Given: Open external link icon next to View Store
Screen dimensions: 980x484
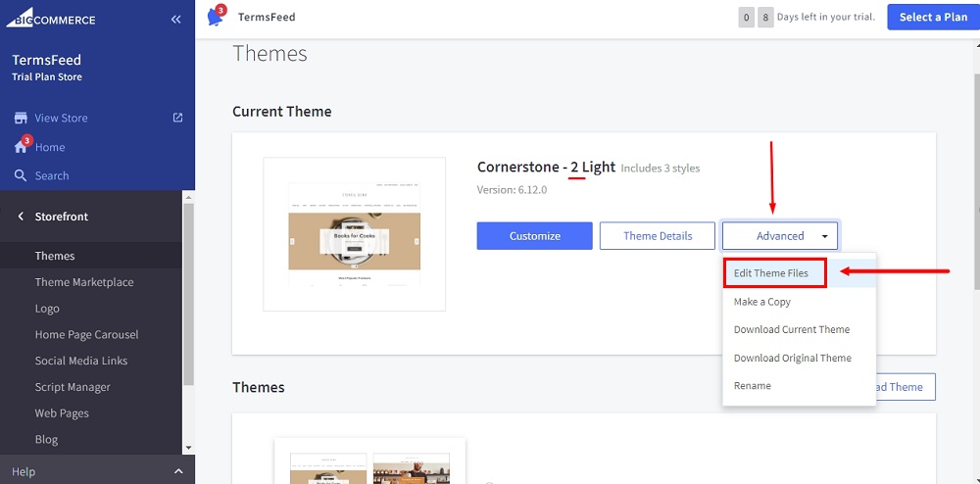Looking at the screenshot, I should coord(178,118).
